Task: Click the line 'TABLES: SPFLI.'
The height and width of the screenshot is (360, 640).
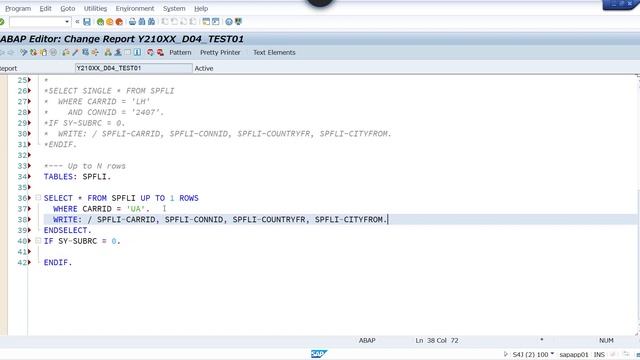Action: coord(77,177)
